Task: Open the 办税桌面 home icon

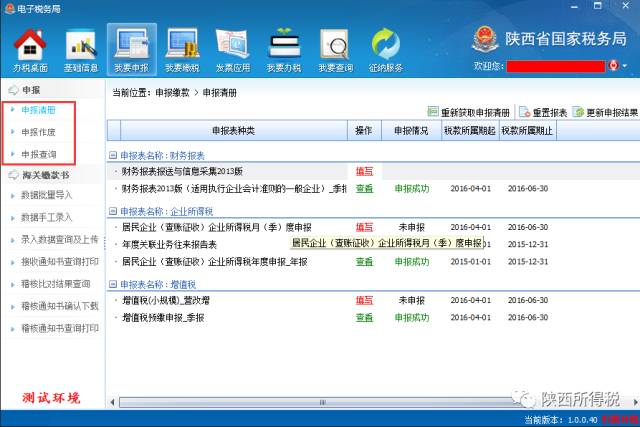Action: 30,50
